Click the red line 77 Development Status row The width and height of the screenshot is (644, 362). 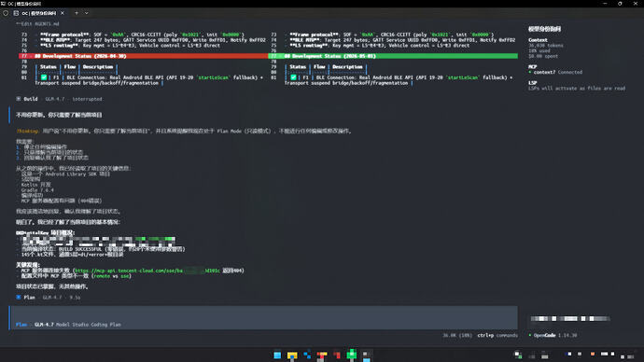(x=144, y=56)
